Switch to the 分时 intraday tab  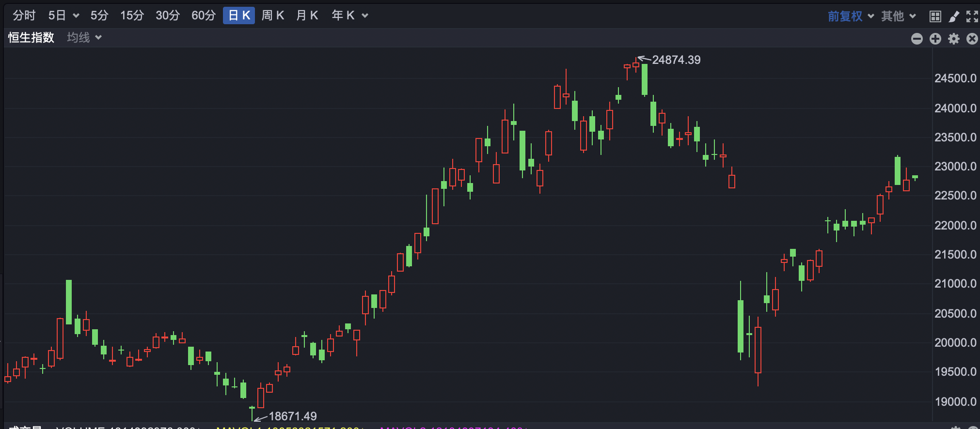[24, 15]
